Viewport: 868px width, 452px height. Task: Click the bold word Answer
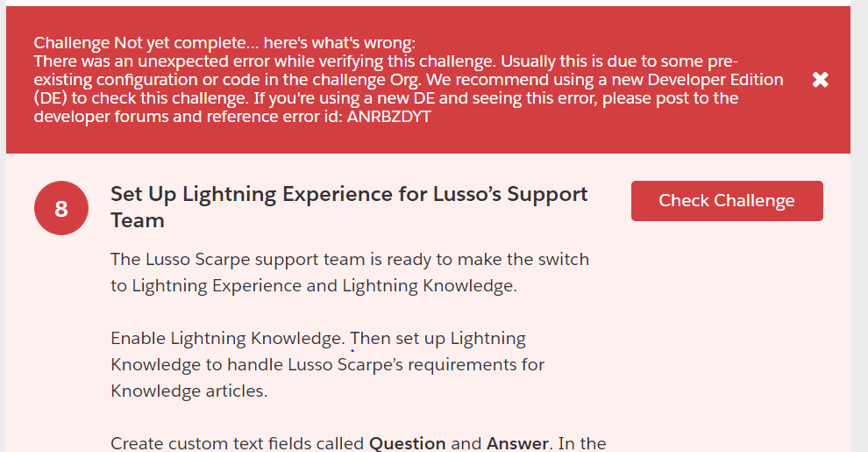point(517,443)
